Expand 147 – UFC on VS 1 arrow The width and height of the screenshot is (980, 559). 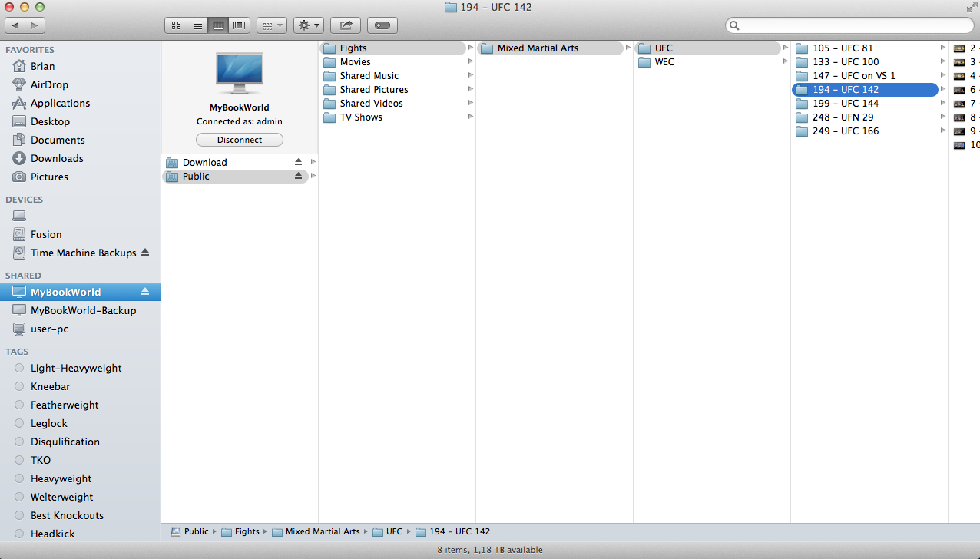click(942, 75)
